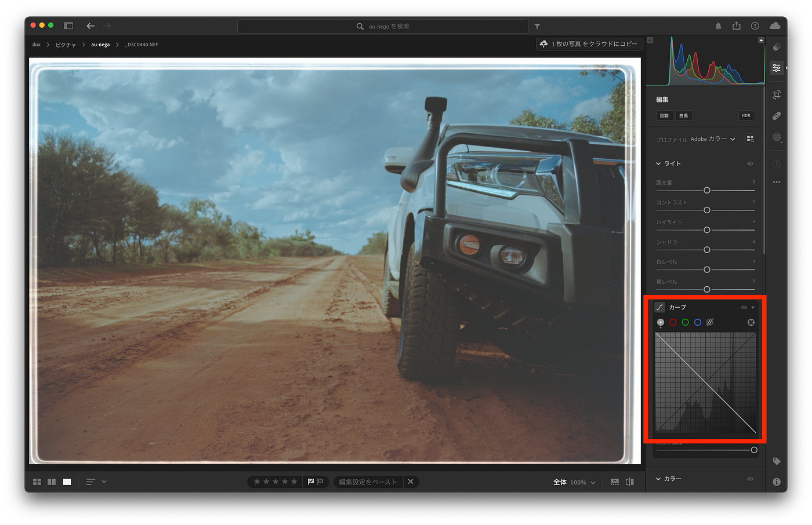The height and width of the screenshot is (525, 812).
Task: Select the red channel curve
Action: pos(673,322)
